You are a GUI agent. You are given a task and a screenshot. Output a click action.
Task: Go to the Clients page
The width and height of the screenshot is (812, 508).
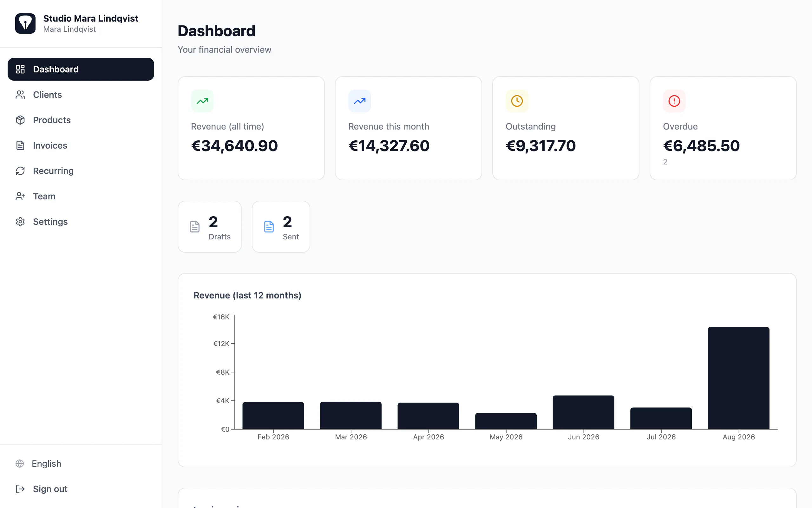(x=81, y=95)
